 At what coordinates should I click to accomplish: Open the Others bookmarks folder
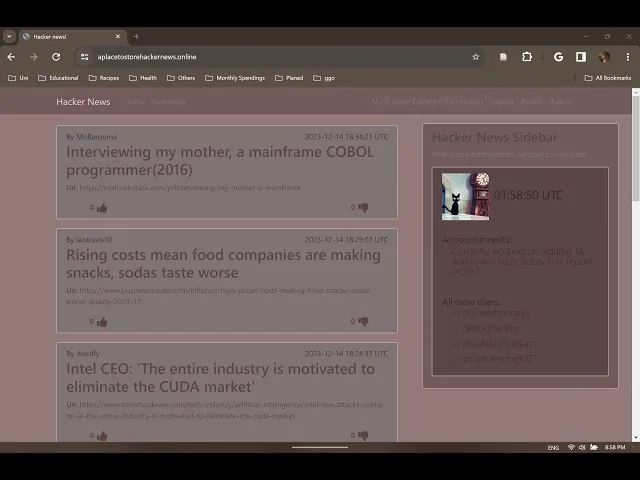tap(181, 78)
